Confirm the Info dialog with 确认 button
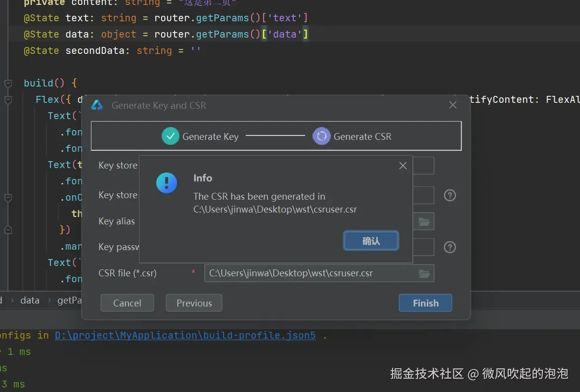The image size is (580, 392). pos(371,241)
